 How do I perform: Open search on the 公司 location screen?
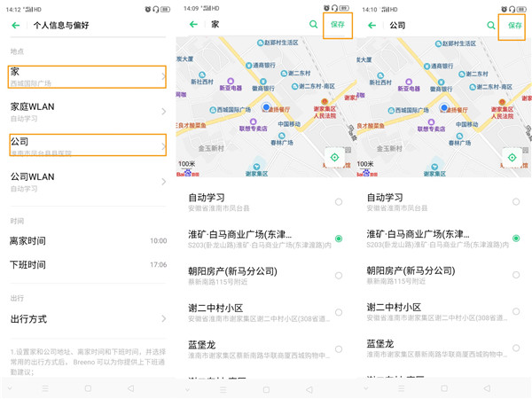(490, 26)
